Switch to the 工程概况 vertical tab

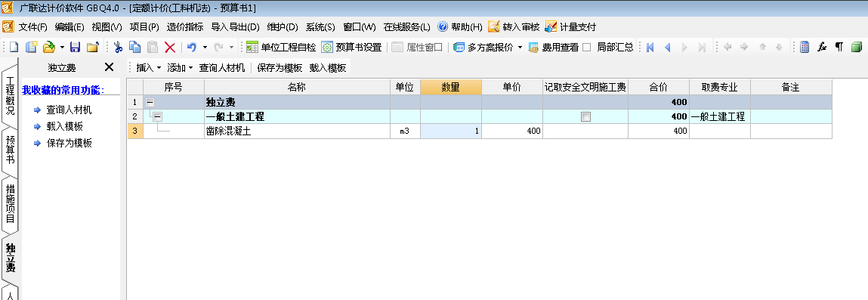click(x=10, y=95)
